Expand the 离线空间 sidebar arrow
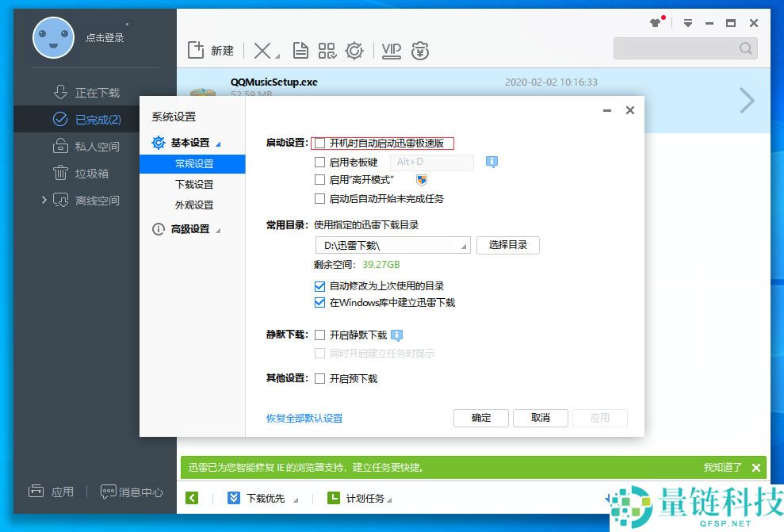This screenshot has width=784, height=532. [x=44, y=200]
